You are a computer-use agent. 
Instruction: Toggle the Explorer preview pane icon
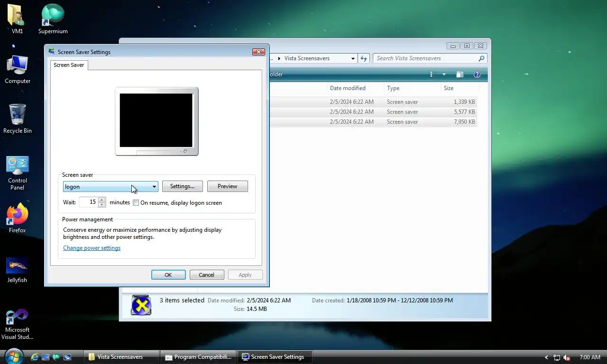click(x=460, y=74)
